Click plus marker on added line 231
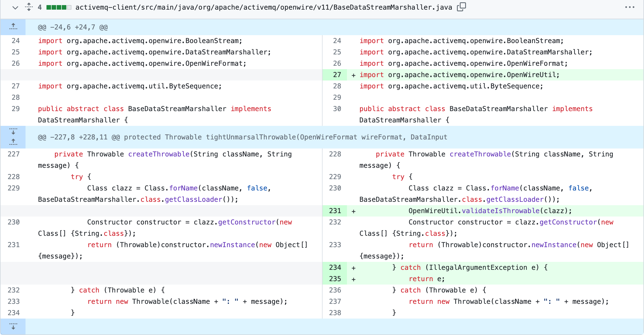The image size is (644, 335). (353, 211)
